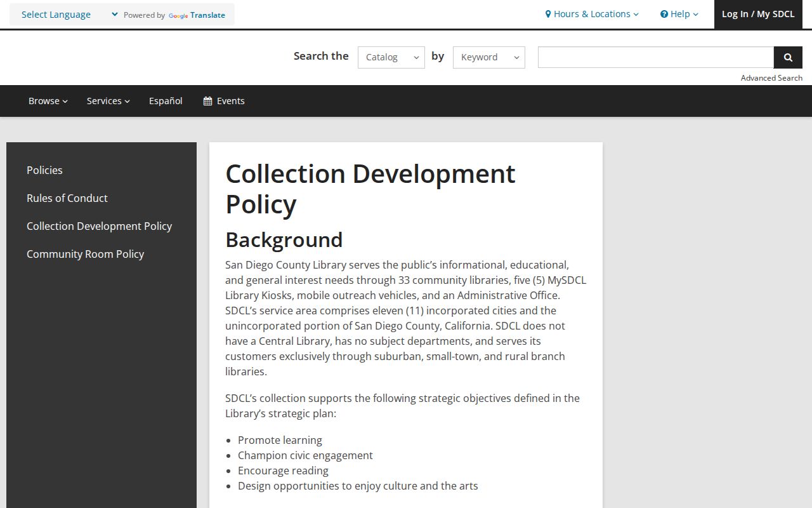Open the Catalog search scope dropdown
Viewport: 812px width, 508px height.
point(391,57)
